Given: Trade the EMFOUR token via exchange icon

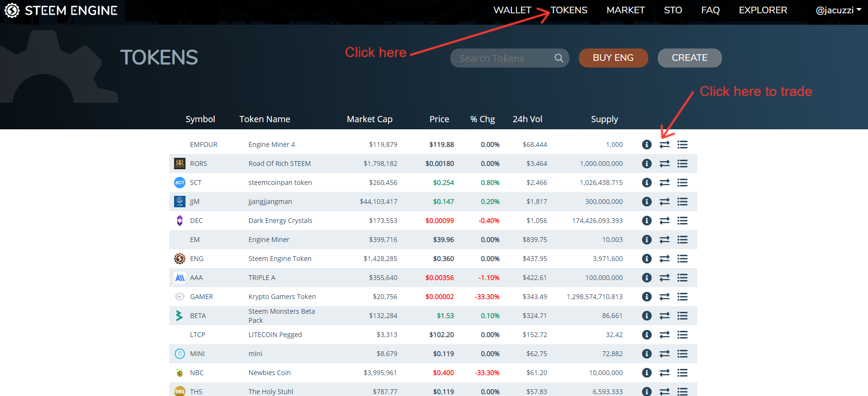Looking at the screenshot, I should coord(664,145).
